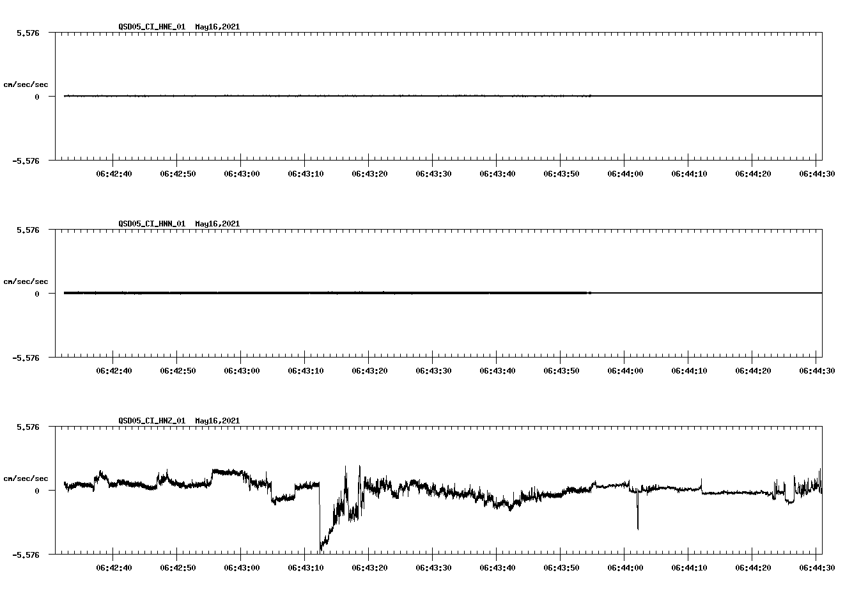Screen dimensions: 868x591
Task: Click the -5.576 lower scale of the HNE plot
Action: (x=26, y=161)
